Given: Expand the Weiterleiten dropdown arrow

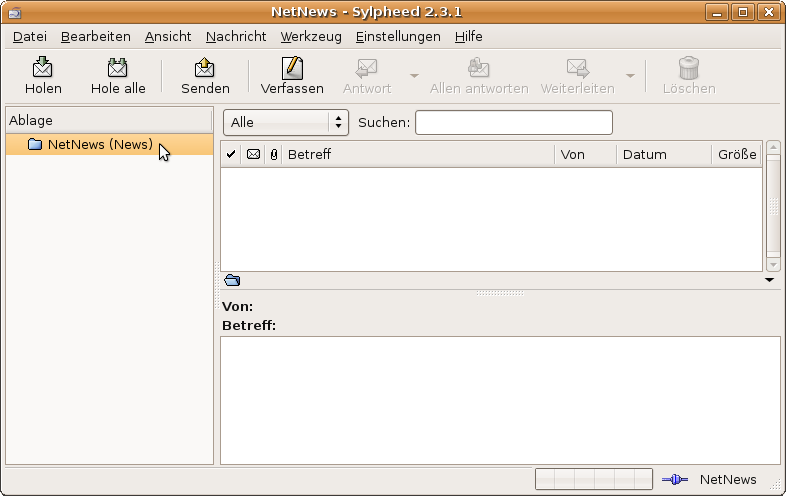Looking at the screenshot, I should 630,76.
